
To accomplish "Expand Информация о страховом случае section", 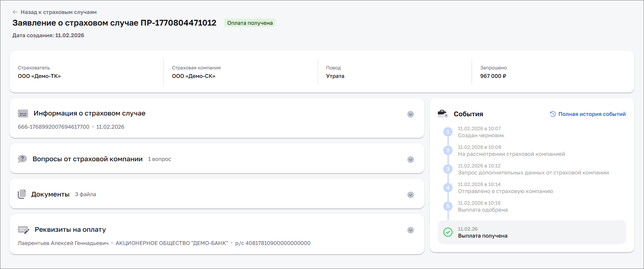I will (x=411, y=114).
